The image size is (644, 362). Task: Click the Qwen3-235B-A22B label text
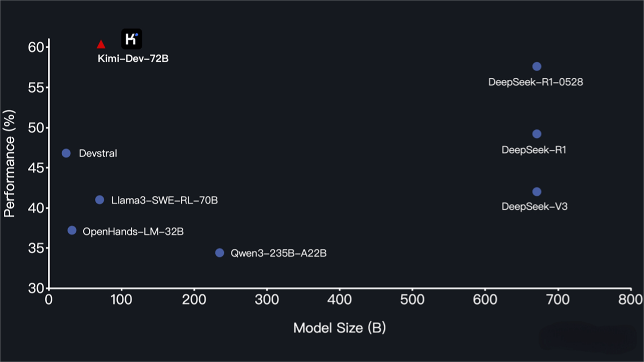point(278,253)
